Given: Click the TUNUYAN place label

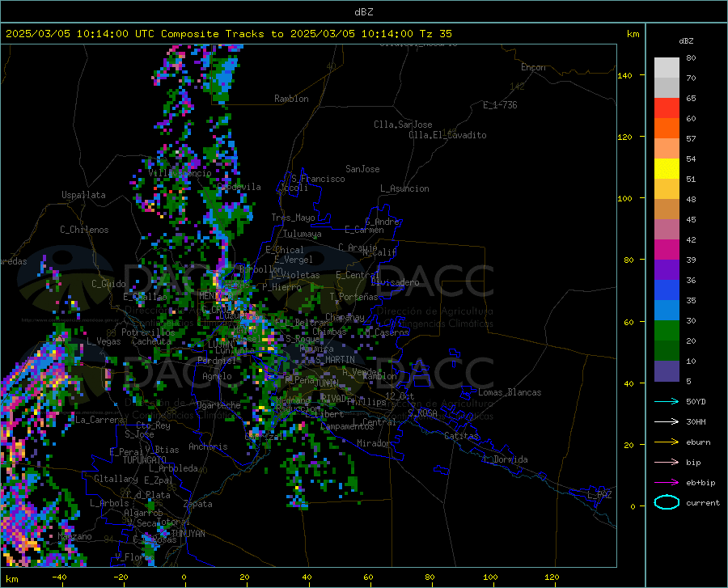Looking at the screenshot, I should (188, 533).
